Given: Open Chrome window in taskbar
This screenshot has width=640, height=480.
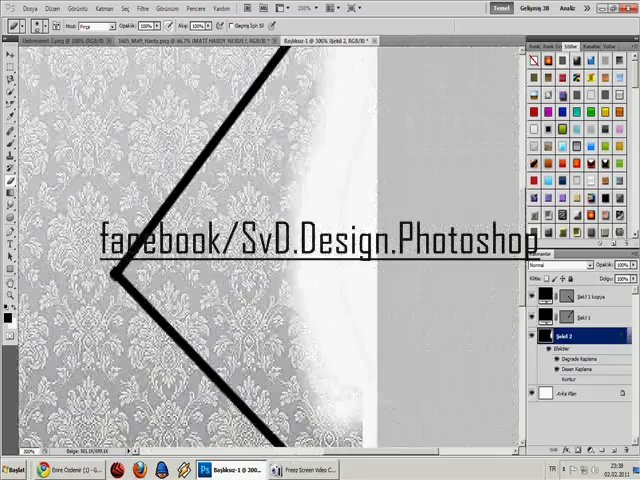Looking at the screenshot, I should click(69, 470).
